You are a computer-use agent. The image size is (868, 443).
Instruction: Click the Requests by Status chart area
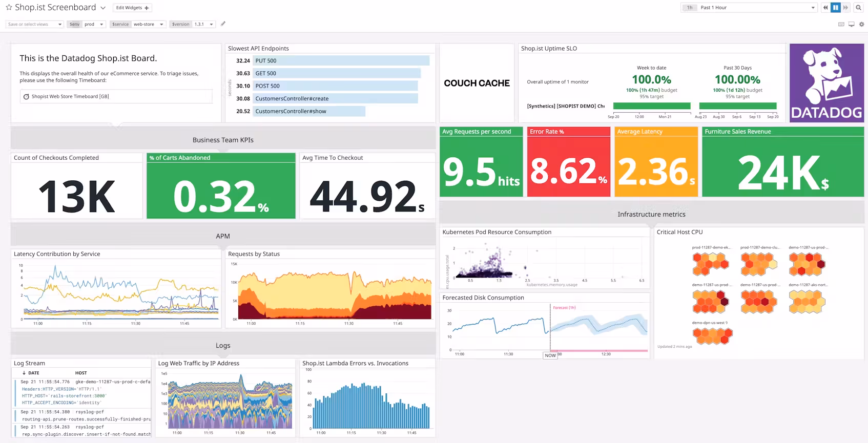[x=336, y=291]
